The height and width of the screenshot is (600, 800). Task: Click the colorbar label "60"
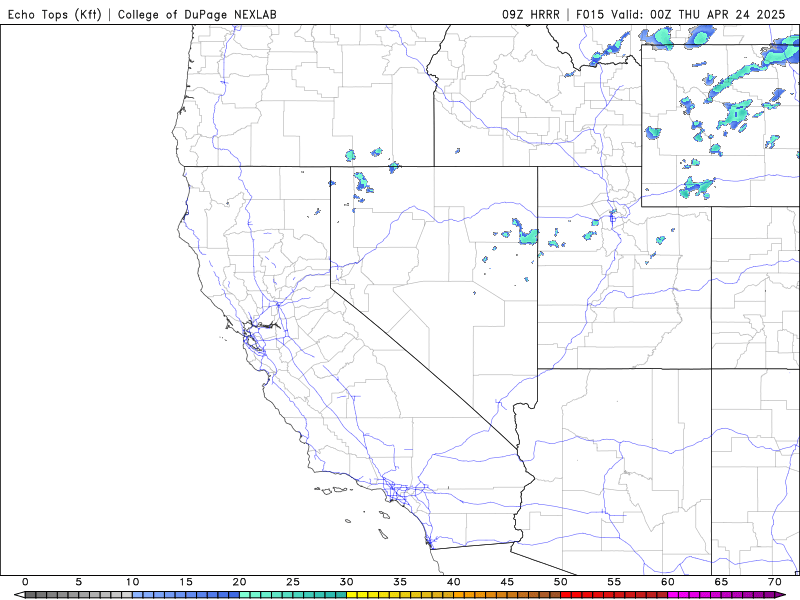pyautogui.click(x=668, y=582)
